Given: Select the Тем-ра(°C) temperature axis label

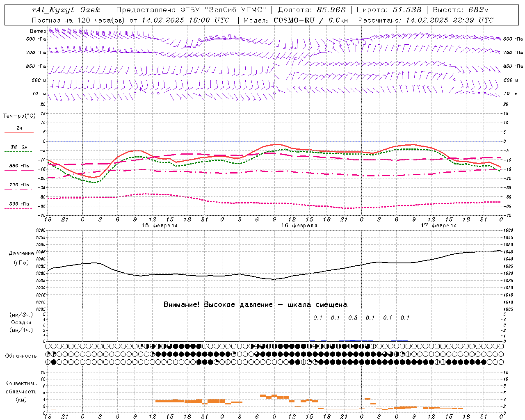Looking at the screenshot, I should [19, 116].
